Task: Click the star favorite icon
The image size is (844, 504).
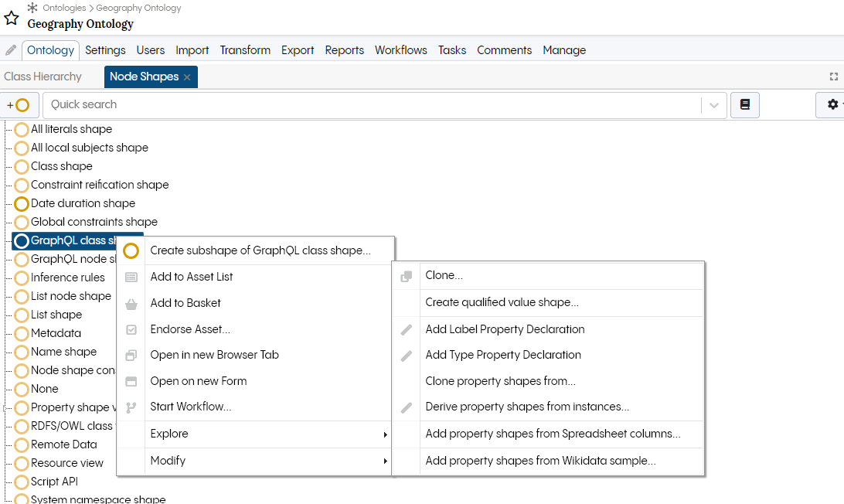Action: tap(12, 18)
